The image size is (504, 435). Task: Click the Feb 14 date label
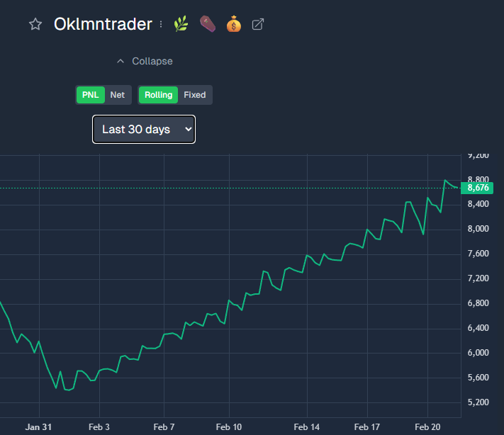click(307, 427)
